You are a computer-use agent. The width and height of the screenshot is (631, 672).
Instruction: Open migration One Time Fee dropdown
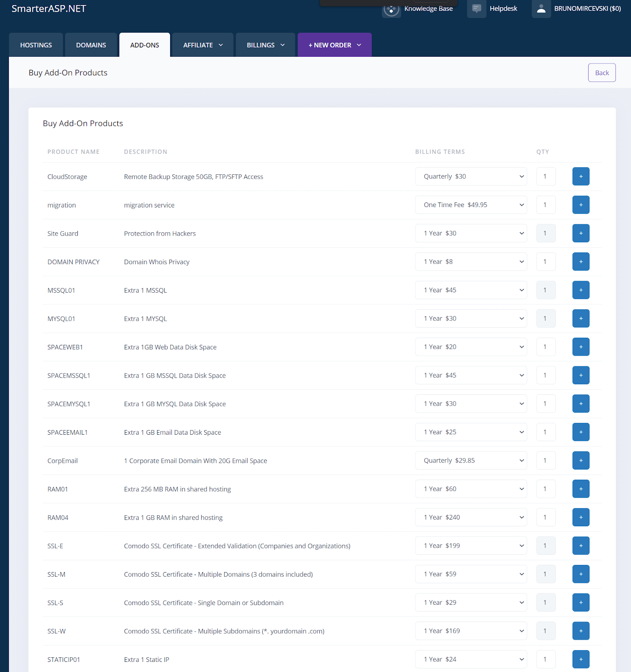471,205
